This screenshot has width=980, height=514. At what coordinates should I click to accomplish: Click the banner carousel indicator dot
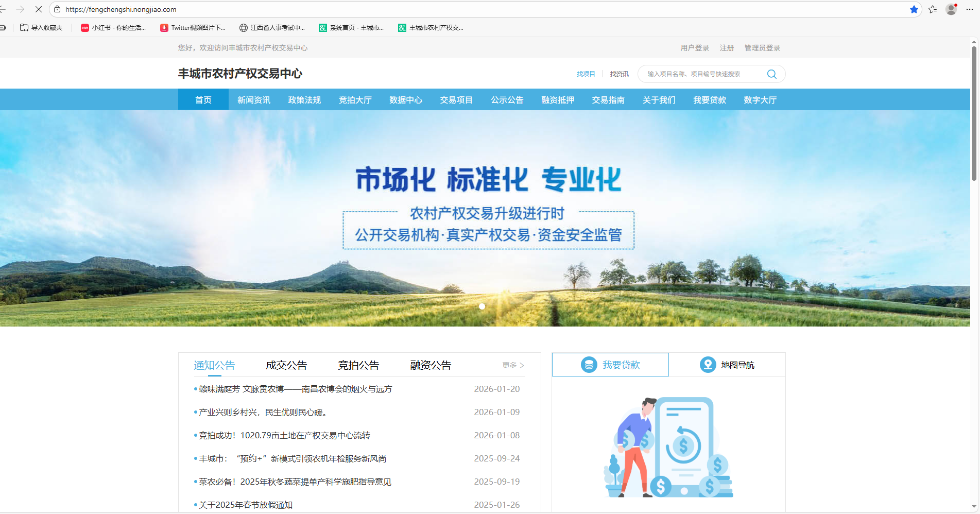482,306
